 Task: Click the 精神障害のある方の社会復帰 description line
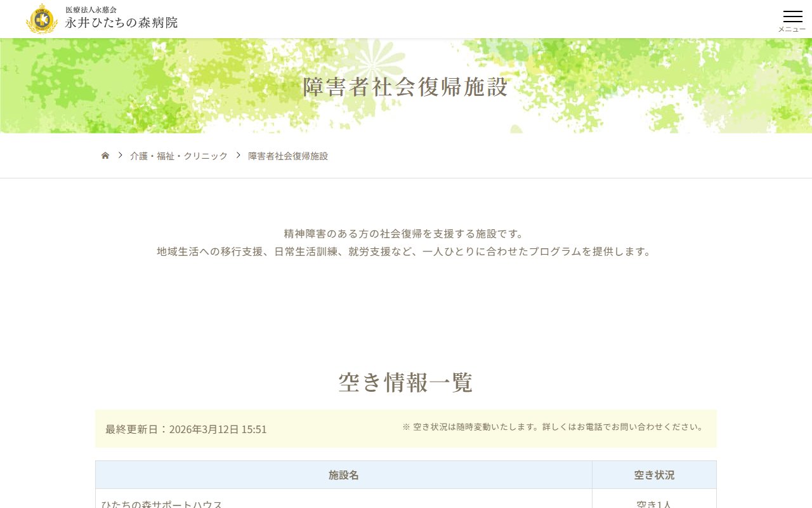(404, 234)
